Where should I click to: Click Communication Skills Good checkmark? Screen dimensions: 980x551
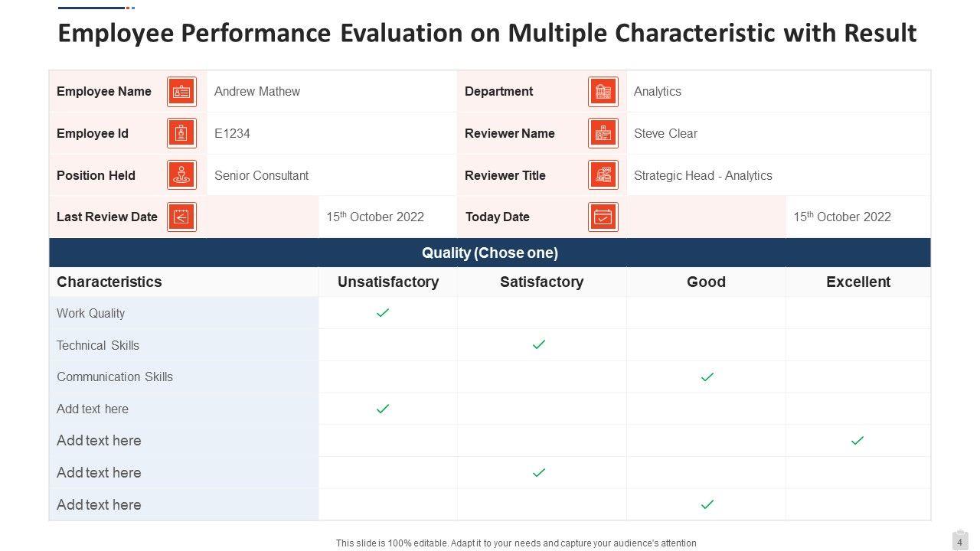[707, 377]
